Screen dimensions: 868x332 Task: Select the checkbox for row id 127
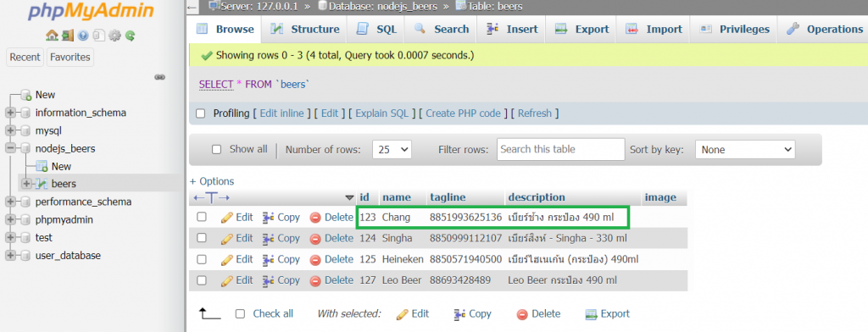tap(202, 280)
